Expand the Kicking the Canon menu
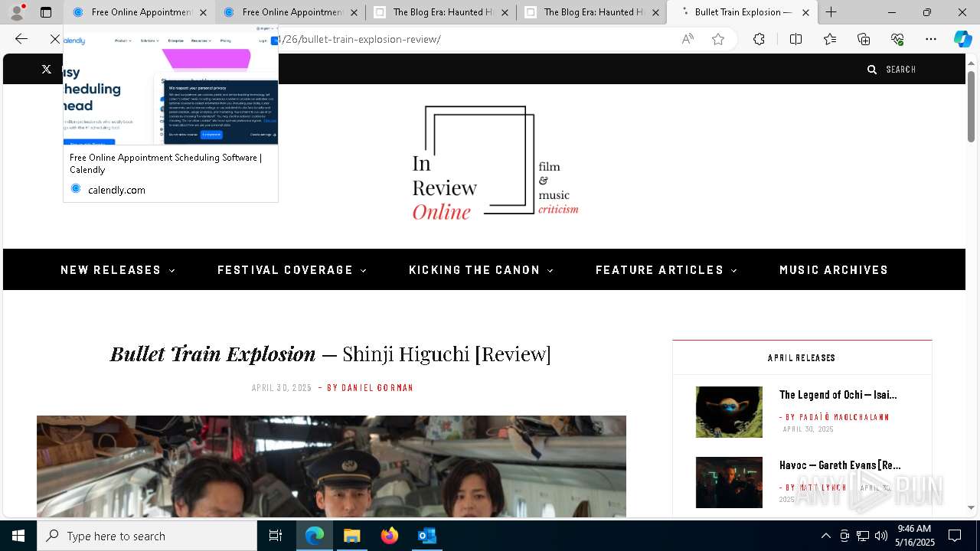Image resolution: width=980 pixels, height=551 pixels. (481, 270)
